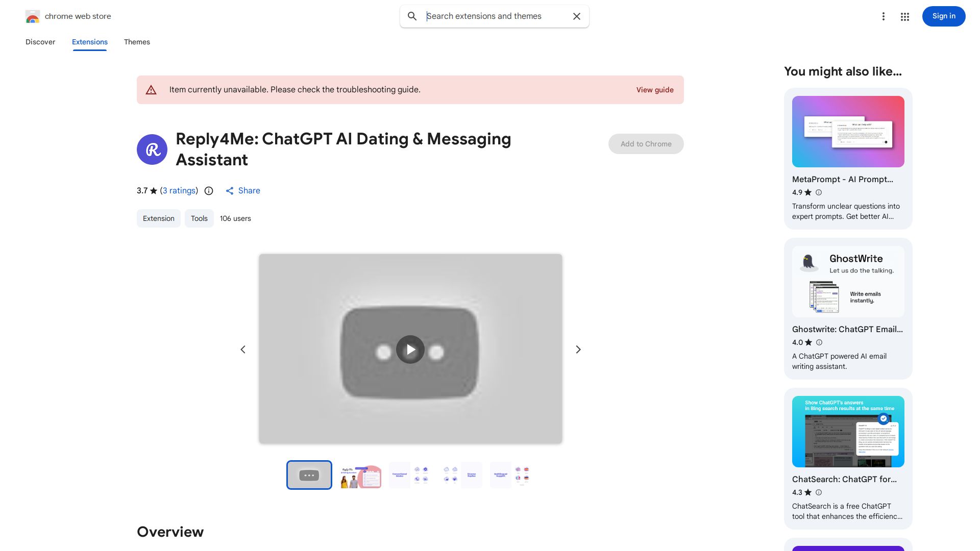Click the ratings info icon beside 3 ratings

click(209, 191)
